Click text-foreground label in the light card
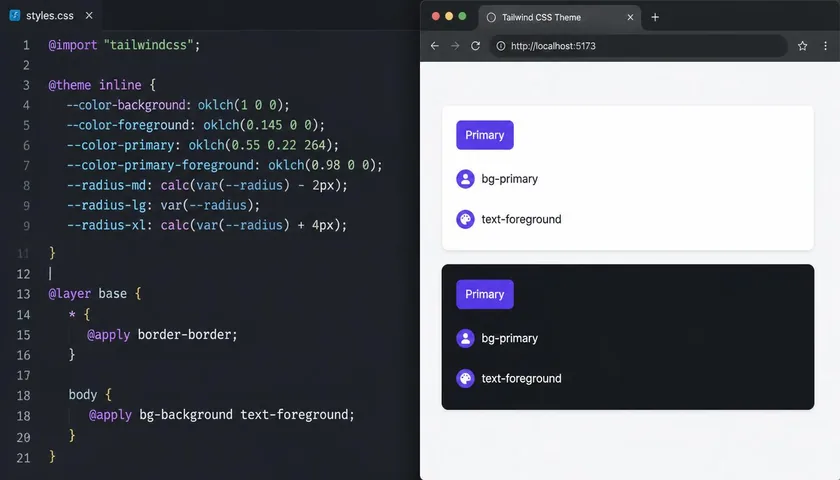Screen dimensions: 840x480 pyautogui.click(x=521, y=219)
